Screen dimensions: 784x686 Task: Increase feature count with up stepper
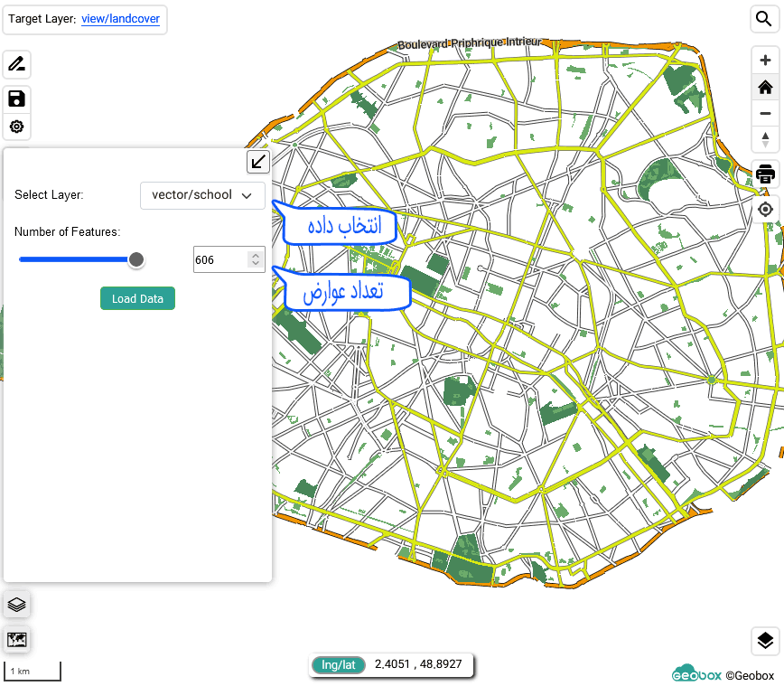coord(256,255)
